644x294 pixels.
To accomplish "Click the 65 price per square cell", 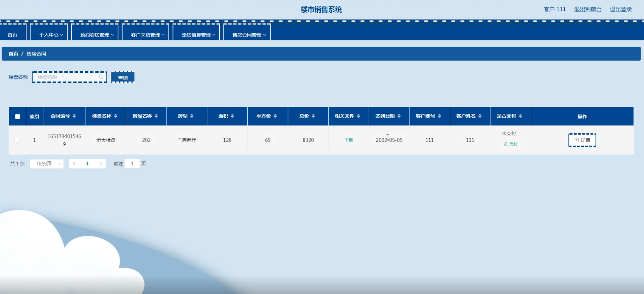I will pos(268,140).
